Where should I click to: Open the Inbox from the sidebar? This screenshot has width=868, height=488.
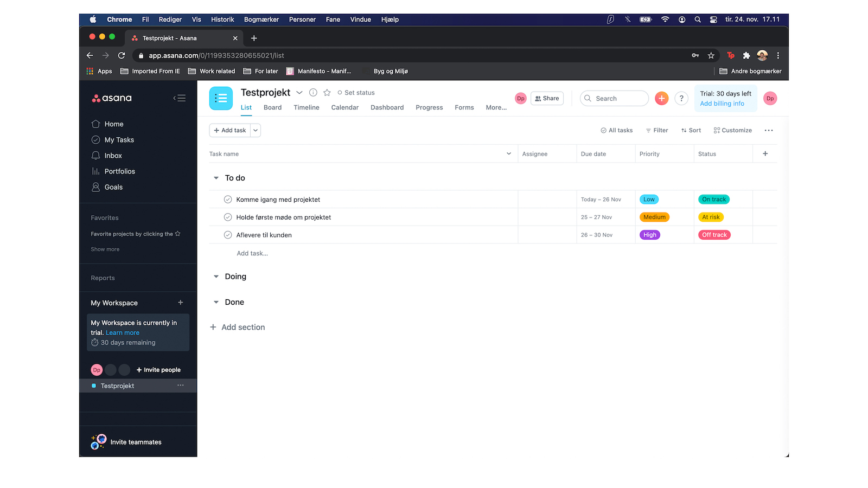point(113,155)
